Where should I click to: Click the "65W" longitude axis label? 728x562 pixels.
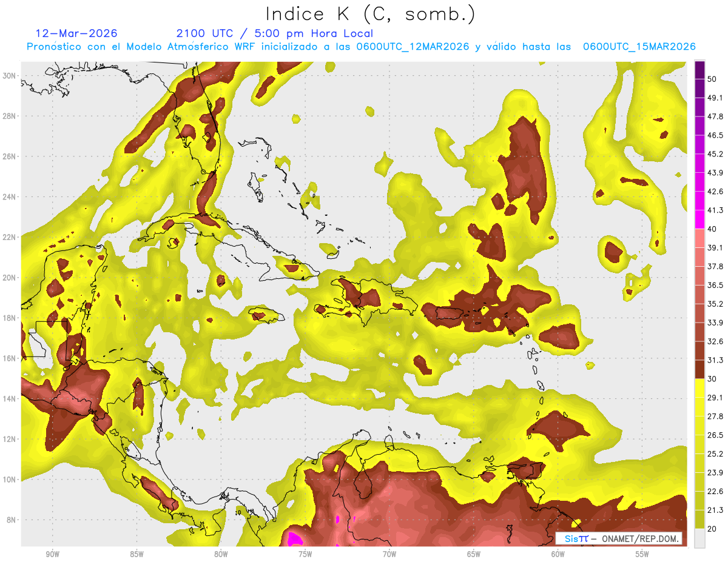(474, 554)
